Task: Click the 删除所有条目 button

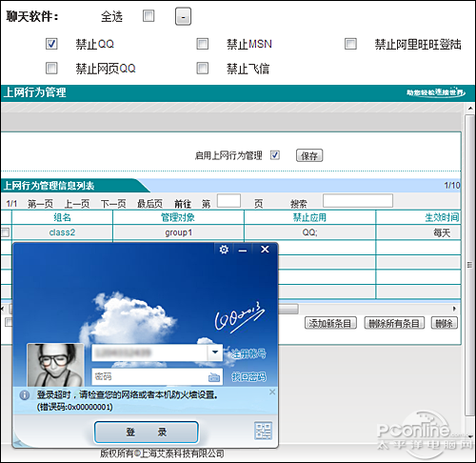Action: point(394,323)
